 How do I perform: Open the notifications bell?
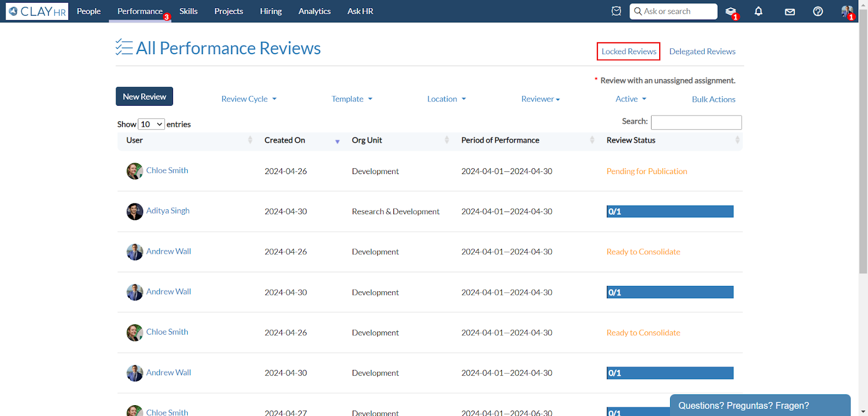coord(758,11)
